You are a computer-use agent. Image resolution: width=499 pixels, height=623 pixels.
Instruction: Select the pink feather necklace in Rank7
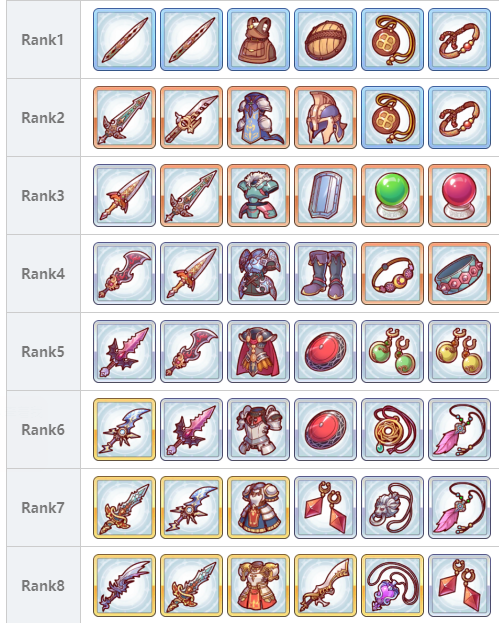pos(460,507)
